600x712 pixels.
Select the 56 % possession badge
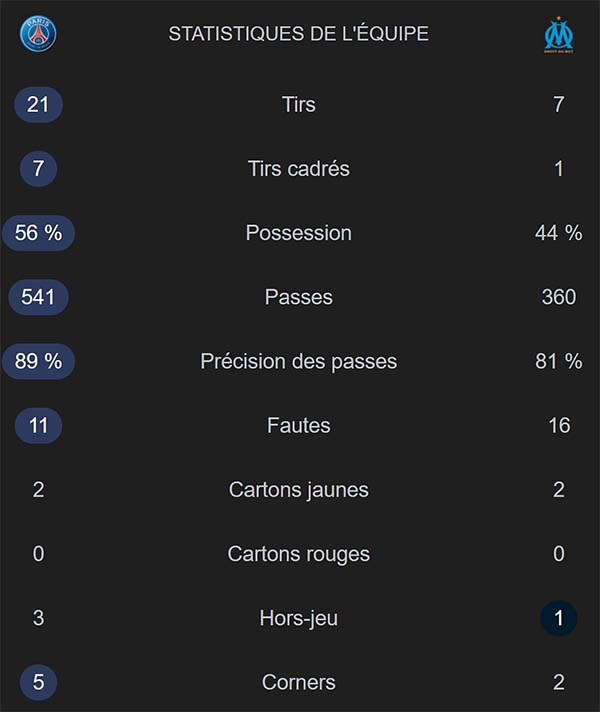[x=38, y=233]
